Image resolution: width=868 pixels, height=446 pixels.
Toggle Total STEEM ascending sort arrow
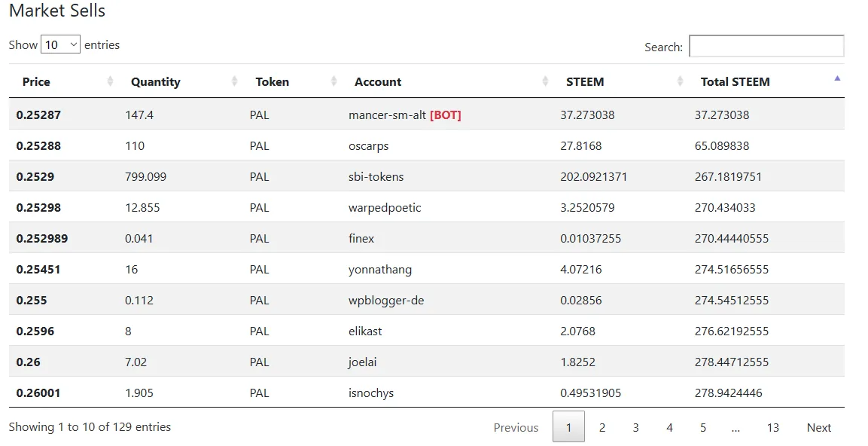837,78
